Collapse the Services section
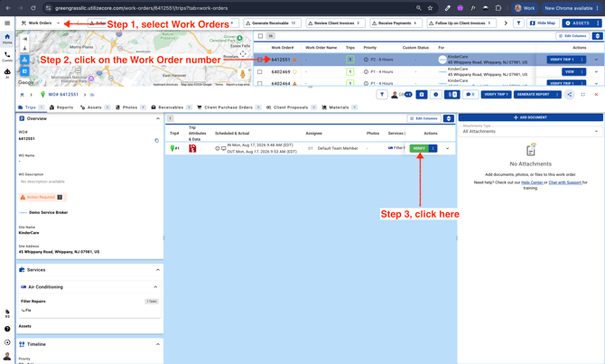The width and height of the screenshot is (605, 364). click(x=158, y=270)
